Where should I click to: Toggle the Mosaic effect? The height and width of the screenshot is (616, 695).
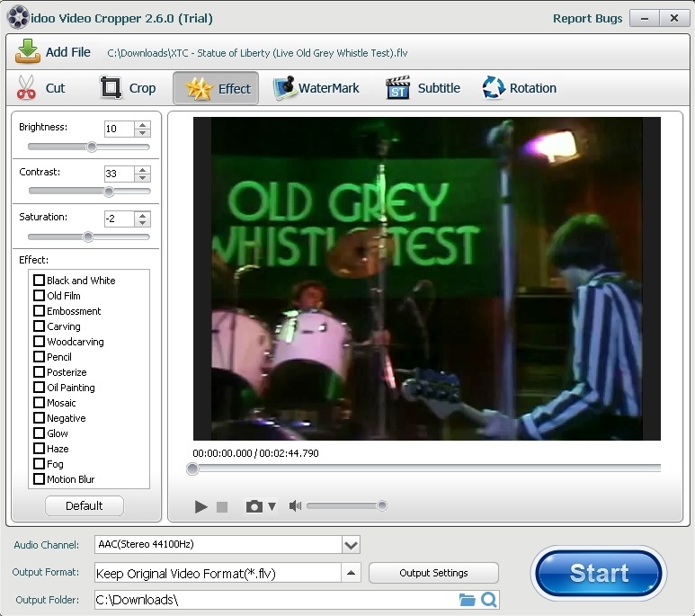pyautogui.click(x=39, y=403)
